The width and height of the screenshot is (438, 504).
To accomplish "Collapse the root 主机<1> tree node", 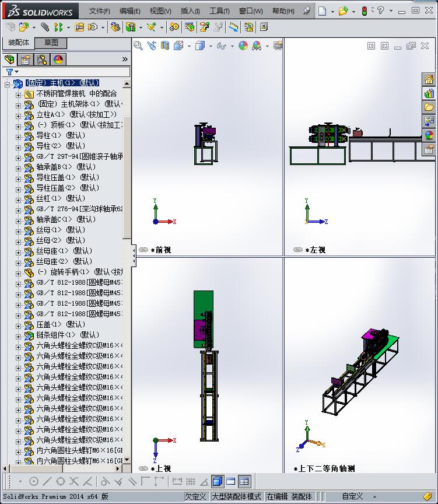I will point(8,85).
